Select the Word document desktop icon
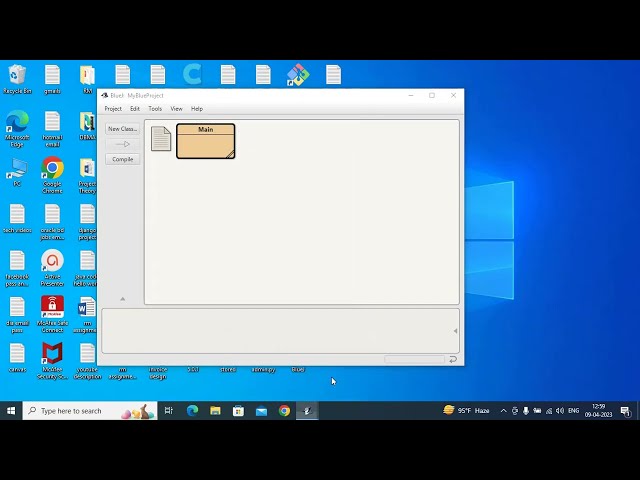Viewport: 640px width, 480px height. pyautogui.click(x=87, y=315)
